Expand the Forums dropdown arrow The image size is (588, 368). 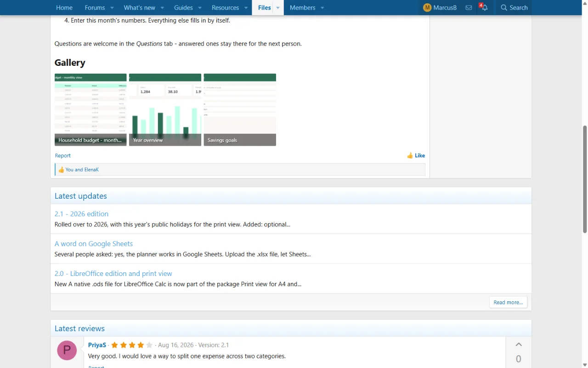(112, 8)
